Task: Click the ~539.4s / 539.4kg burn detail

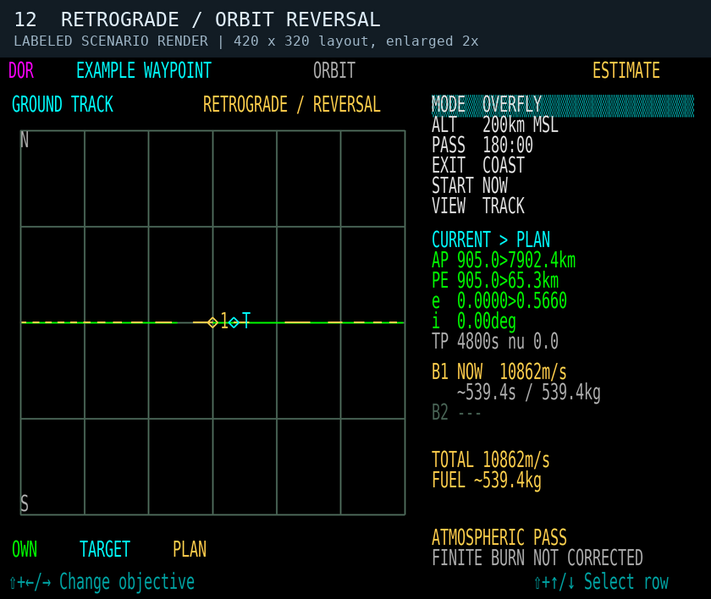Action: (529, 393)
